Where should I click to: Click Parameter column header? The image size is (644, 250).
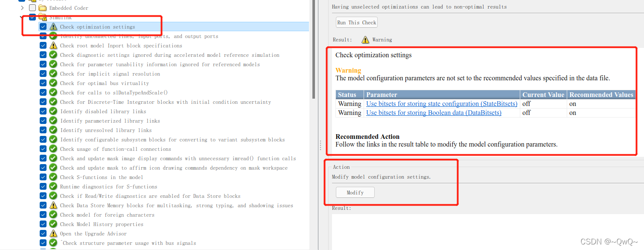(442, 94)
